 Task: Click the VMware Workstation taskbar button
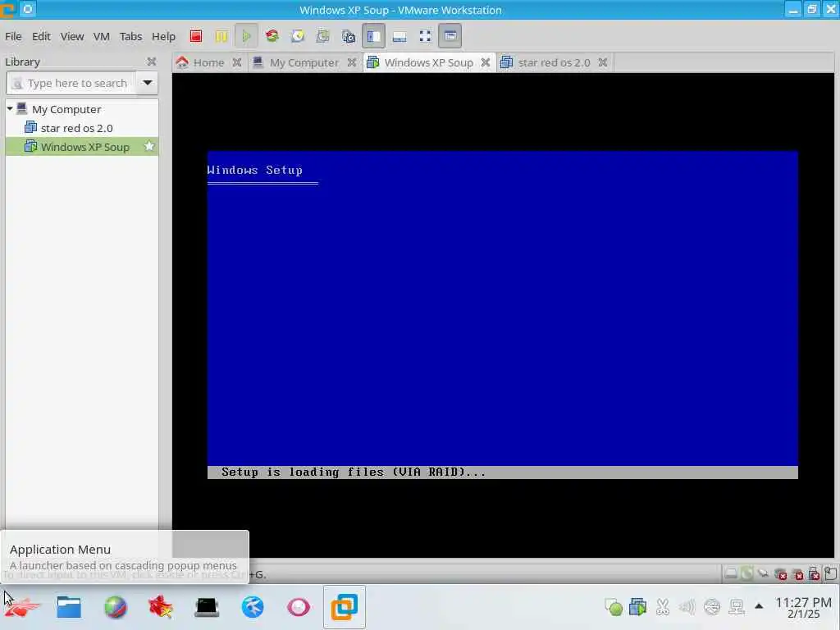345,607
